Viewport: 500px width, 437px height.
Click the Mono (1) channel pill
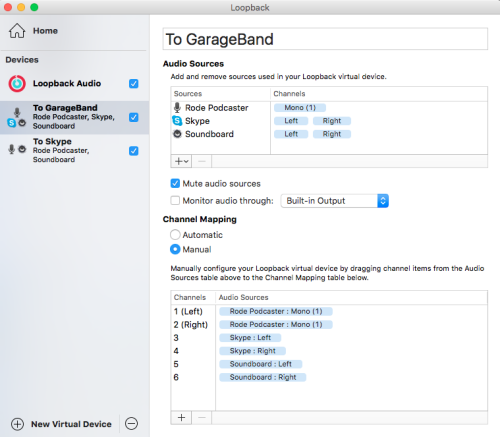click(x=300, y=108)
